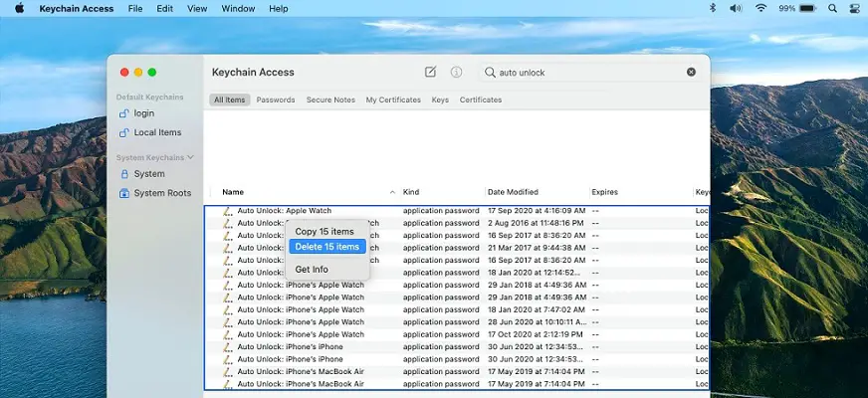
Task: Click the search field containing auto unlock
Action: tap(587, 72)
